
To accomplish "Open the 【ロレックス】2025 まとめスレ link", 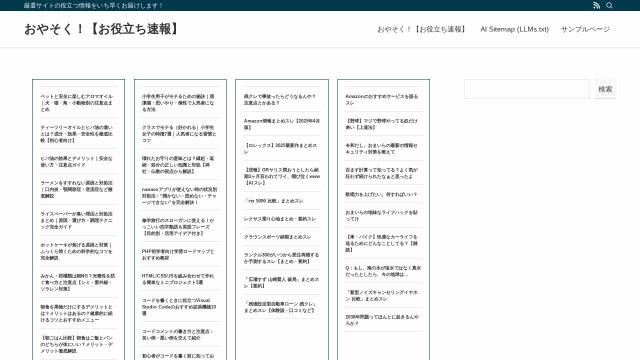I will click(x=280, y=149).
